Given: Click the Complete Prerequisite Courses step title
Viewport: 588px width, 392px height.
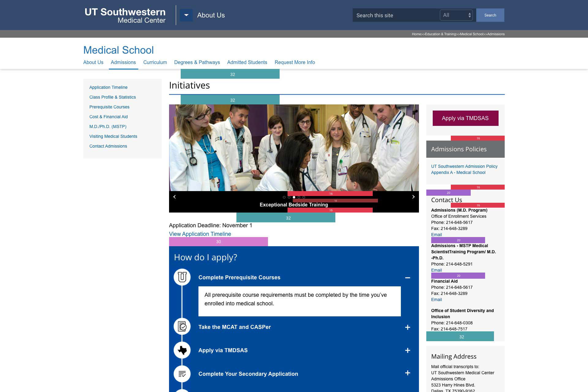Looking at the screenshot, I should [x=239, y=277].
